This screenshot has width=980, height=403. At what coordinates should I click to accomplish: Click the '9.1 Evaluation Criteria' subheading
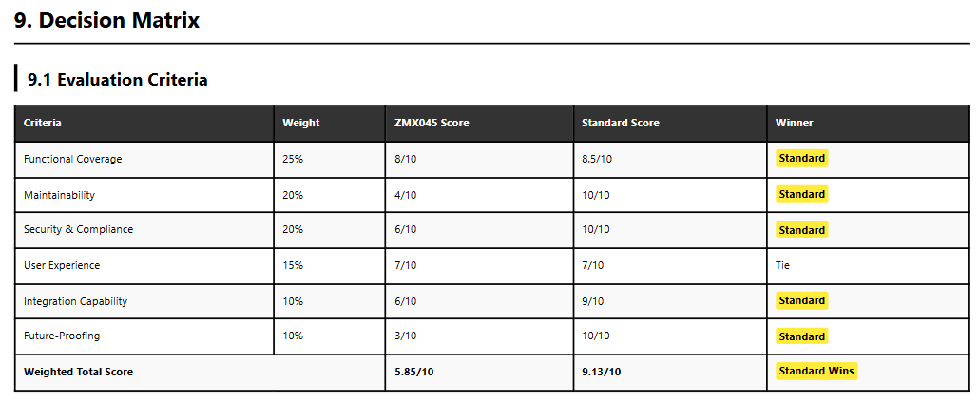pyautogui.click(x=118, y=80)
